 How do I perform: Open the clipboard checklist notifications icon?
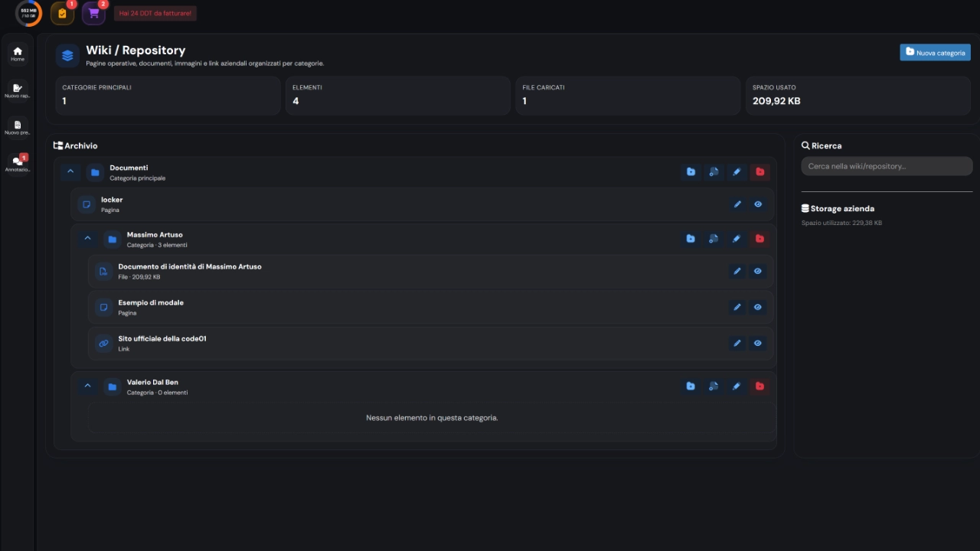(x=62, y=13)
